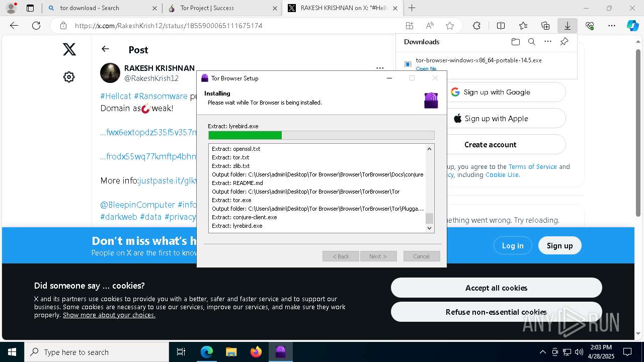
Task: Open Show more about your choices link
Action: tap(109, 315)
